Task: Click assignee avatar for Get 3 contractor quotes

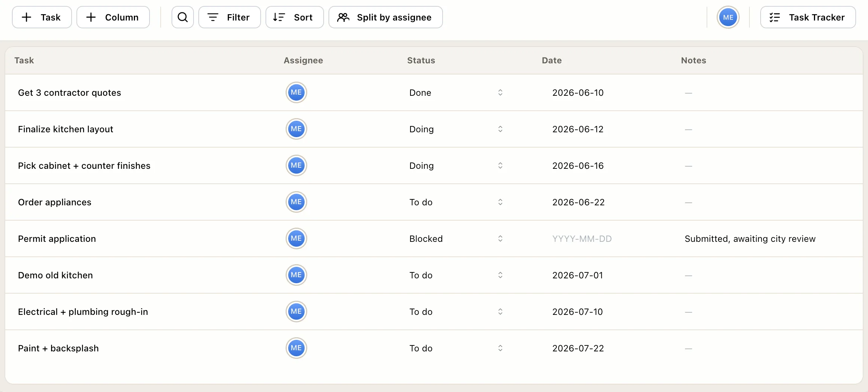Action: (x=296, y=92)
